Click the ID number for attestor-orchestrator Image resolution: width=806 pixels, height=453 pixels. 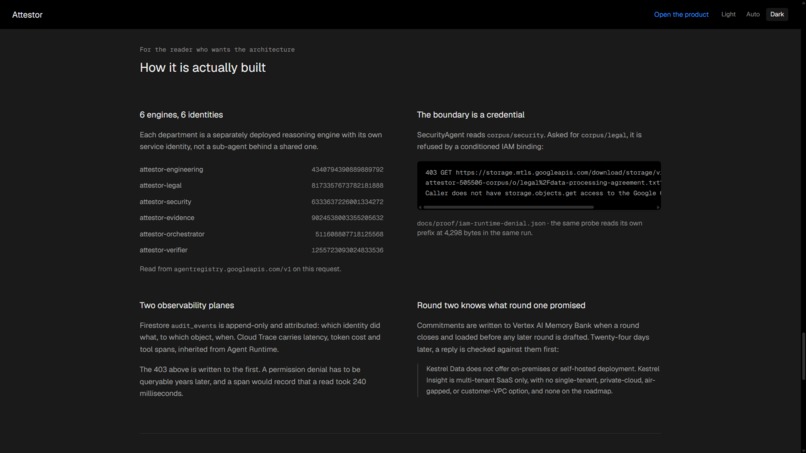coord(349,234)
